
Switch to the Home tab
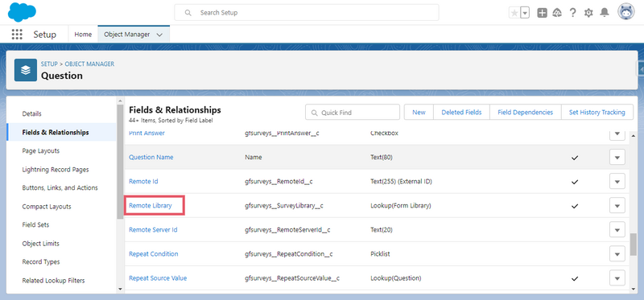83,35
